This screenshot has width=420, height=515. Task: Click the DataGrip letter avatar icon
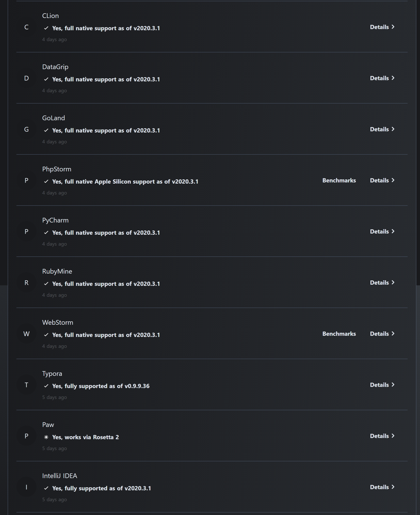coord(26,78)
